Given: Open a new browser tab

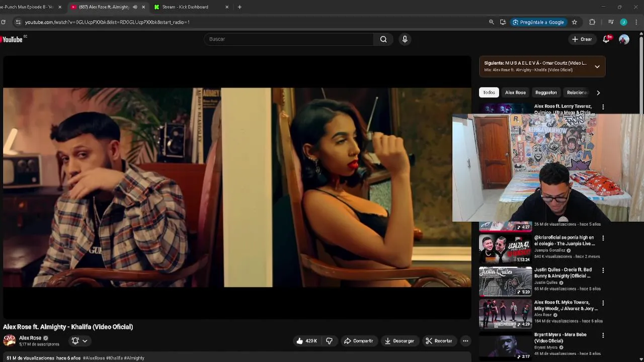Looking at the screenshot, I should pos(239,7).
